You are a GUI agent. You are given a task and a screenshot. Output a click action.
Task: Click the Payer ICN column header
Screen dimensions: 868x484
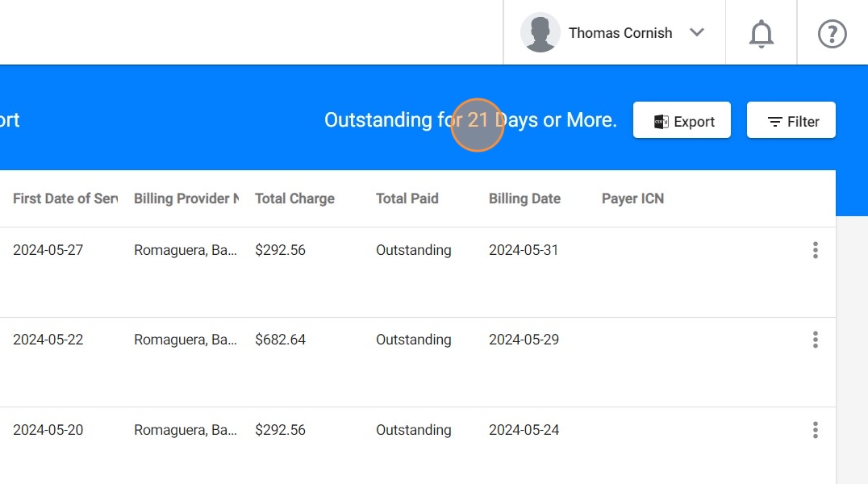(632, 198)
